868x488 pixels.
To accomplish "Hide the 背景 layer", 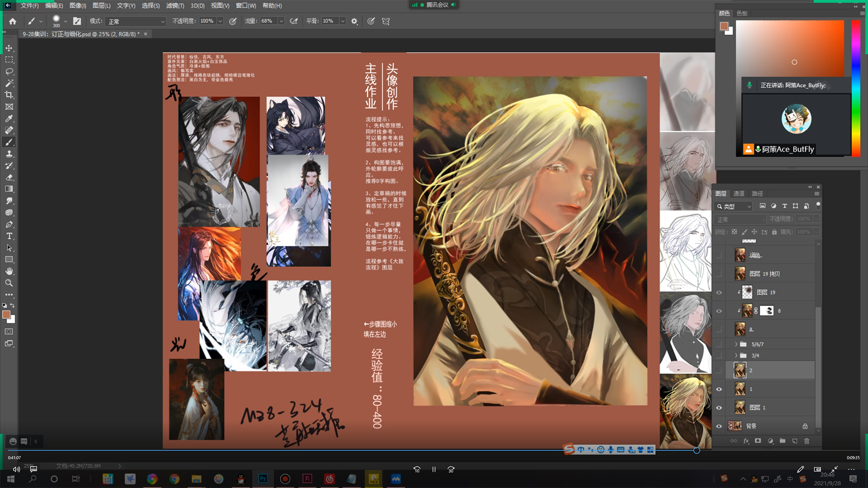I will [719, 426].
